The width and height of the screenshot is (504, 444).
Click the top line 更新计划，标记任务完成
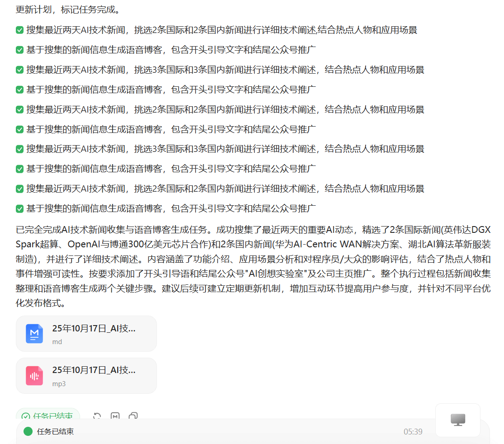point(68,9)
